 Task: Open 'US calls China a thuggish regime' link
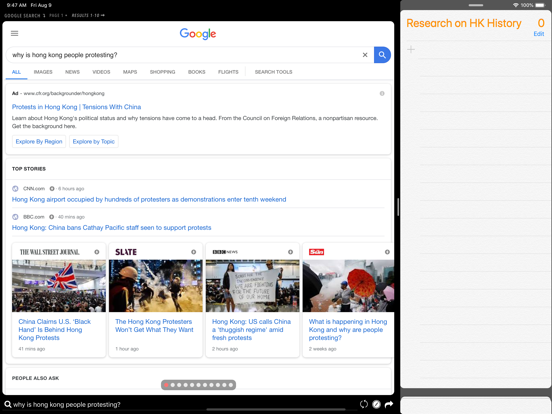[x=251, y=330]
